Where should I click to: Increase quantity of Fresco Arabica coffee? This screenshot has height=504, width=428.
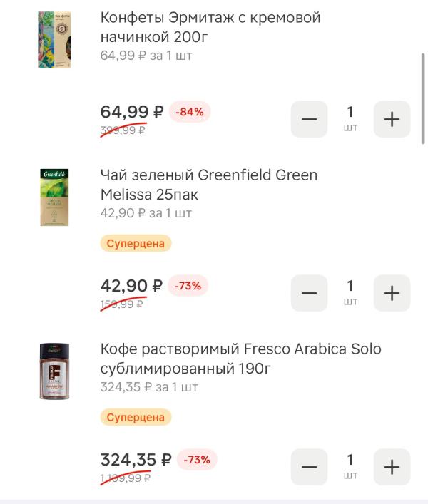(x=392, y=467)
